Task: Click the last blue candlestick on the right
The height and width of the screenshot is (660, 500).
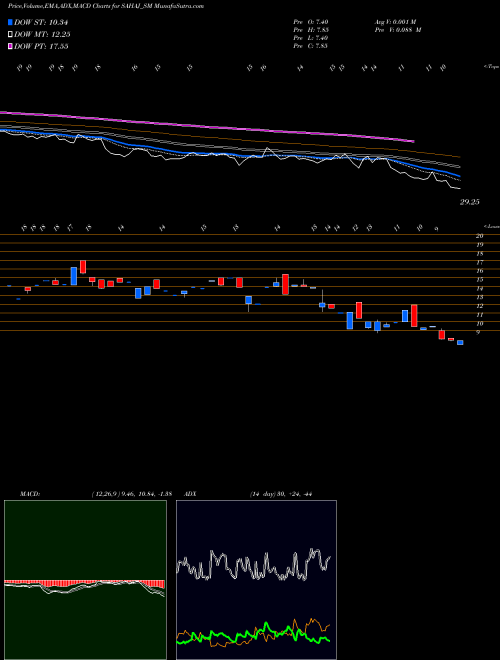Action: coord(460,343)
